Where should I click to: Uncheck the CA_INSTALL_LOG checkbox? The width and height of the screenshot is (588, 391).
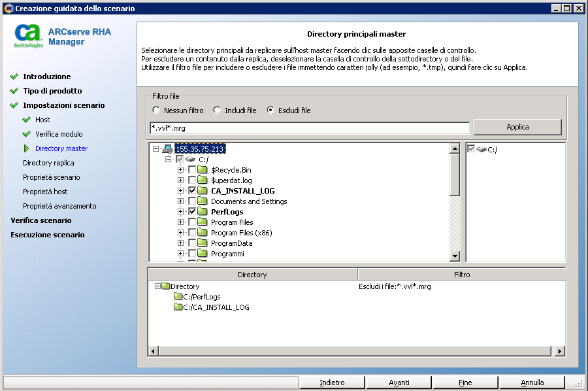(x=192, y=191)
